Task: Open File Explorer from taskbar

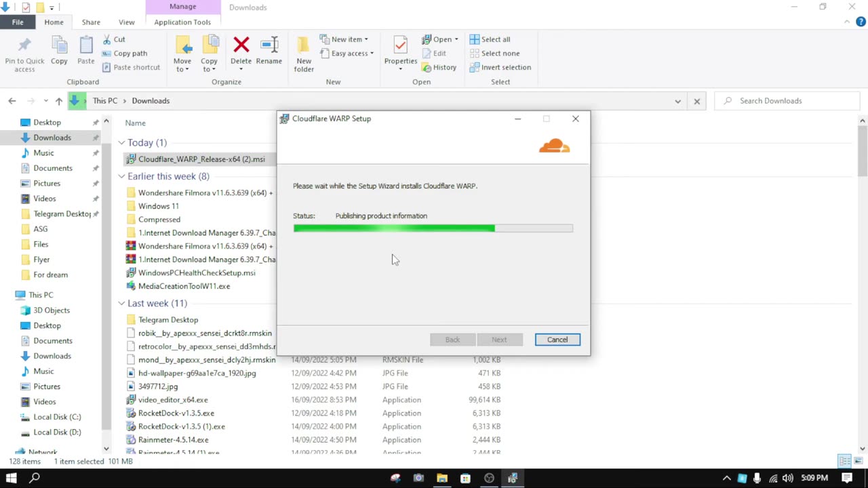Action: point(442,478)
